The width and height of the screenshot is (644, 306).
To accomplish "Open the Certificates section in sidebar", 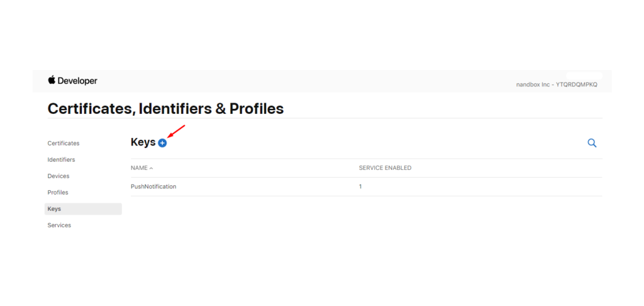I will point(64,144).
